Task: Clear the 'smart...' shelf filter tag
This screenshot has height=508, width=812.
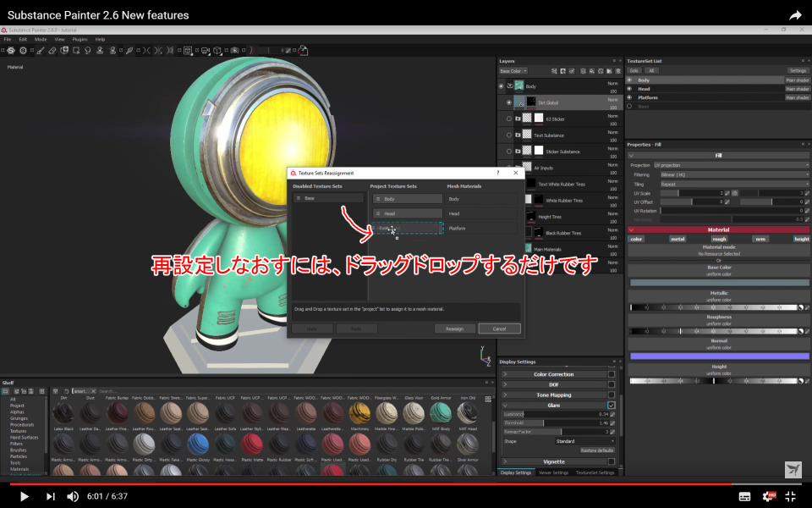Action: click(x=94, y=391)
